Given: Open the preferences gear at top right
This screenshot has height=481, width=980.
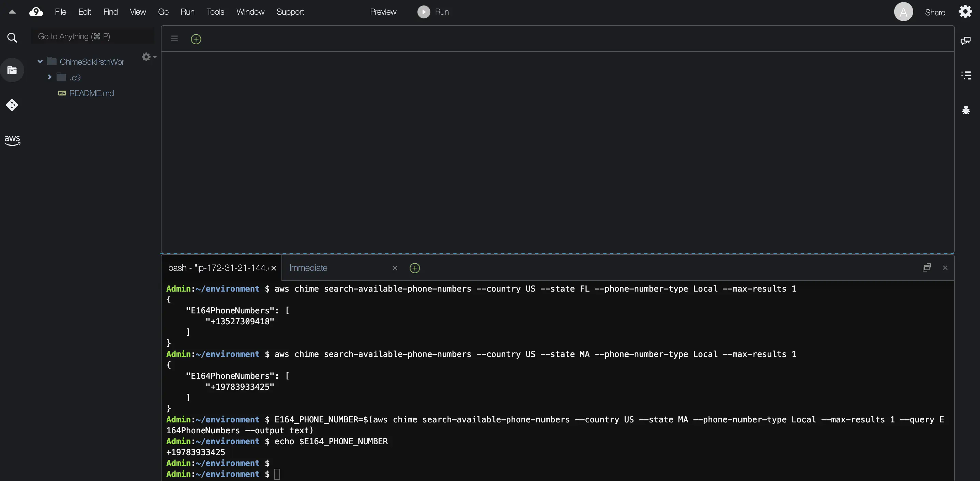Looking at the screenshot, I should pos(965,12).
